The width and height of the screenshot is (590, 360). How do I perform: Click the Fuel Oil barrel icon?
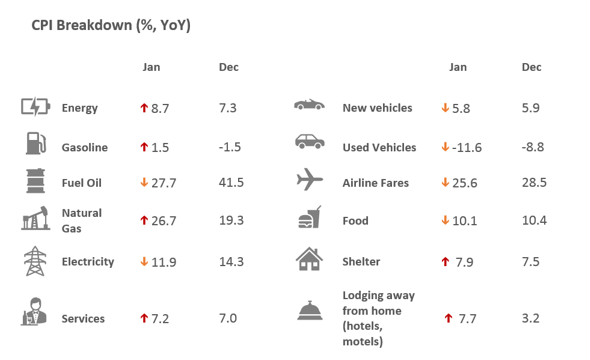[35, 181]
